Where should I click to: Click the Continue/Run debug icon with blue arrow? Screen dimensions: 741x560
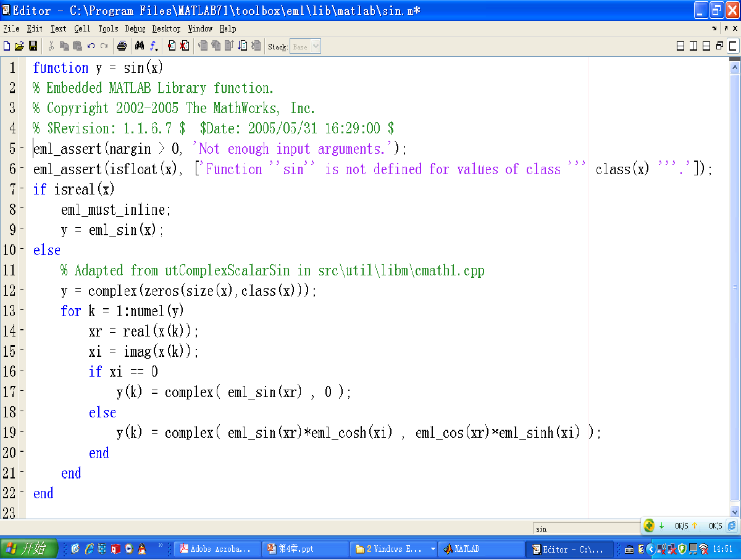tap(242, 46)
